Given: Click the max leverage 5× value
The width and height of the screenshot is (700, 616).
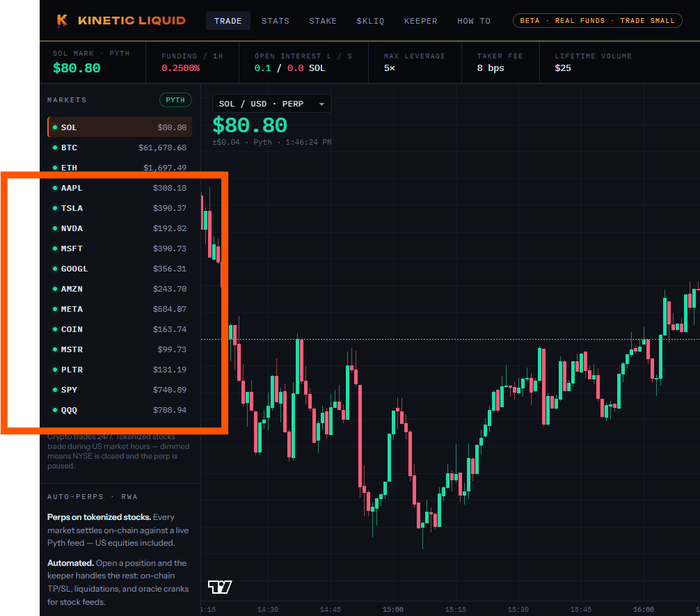Looking at the screenshot, I should click(x=389, y=68).
